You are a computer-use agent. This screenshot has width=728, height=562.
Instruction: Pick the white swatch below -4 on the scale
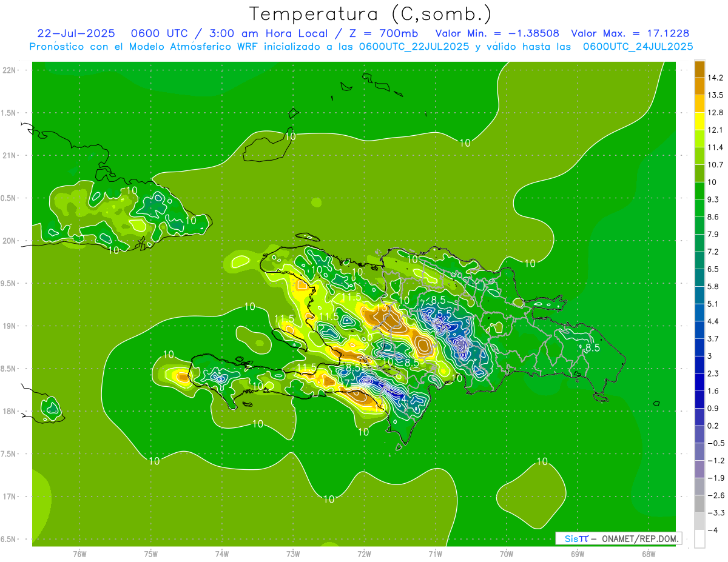coord(699,539)
